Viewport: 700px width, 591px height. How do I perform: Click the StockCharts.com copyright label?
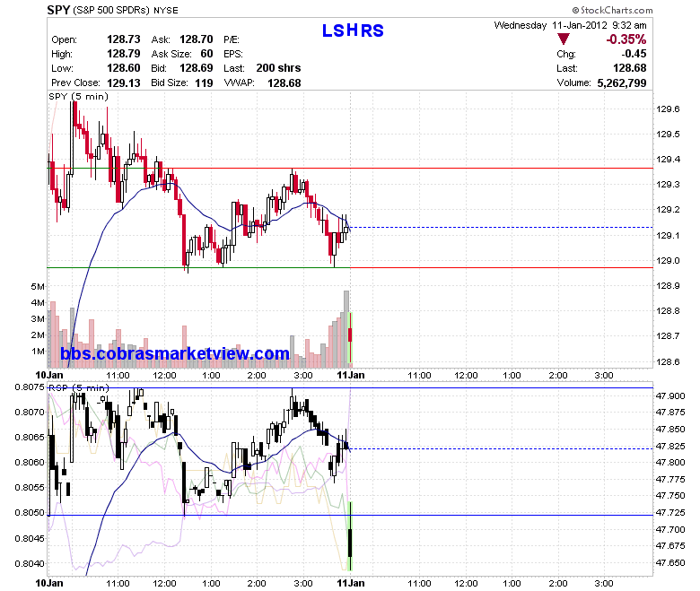[612, 10]
